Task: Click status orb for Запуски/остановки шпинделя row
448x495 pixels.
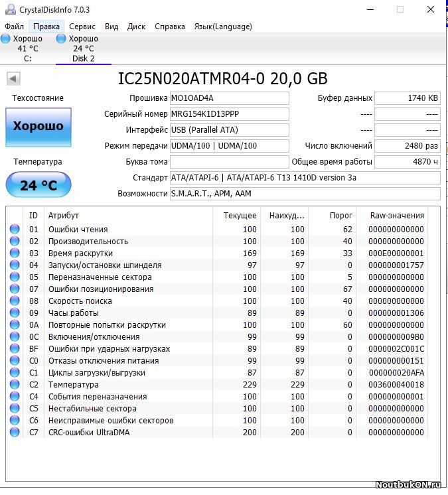Action: coord(15,265)
